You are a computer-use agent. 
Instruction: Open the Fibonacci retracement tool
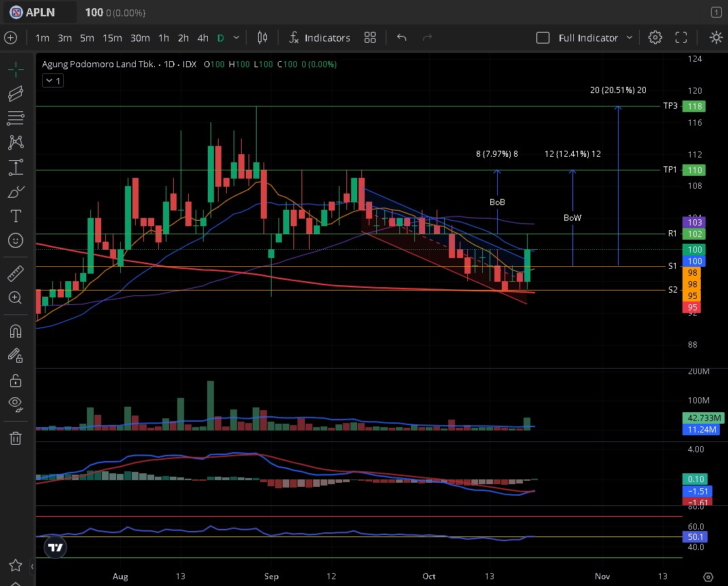[16, 118]
